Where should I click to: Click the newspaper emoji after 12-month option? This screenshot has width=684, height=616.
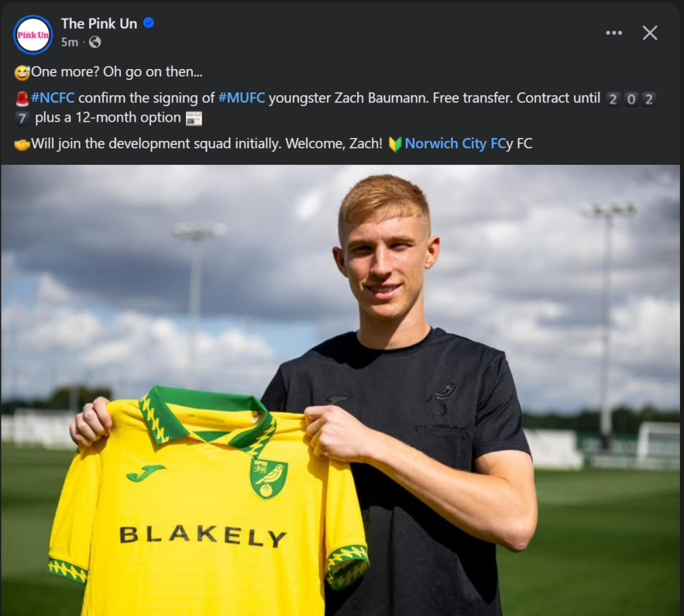tap(194, 118)
